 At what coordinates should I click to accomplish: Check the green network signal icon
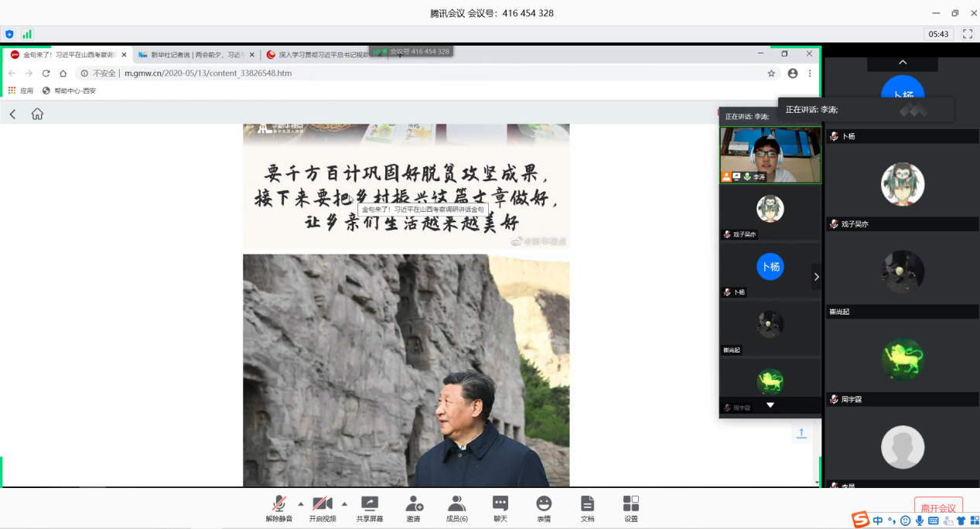[x=27, y=34]
